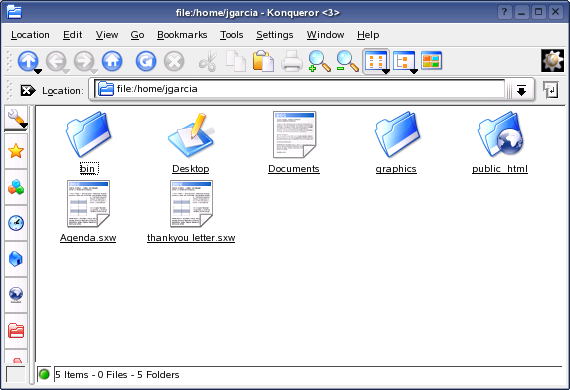Click the title bar Help question button
The image size is (570, 390).
pos(505,12)
